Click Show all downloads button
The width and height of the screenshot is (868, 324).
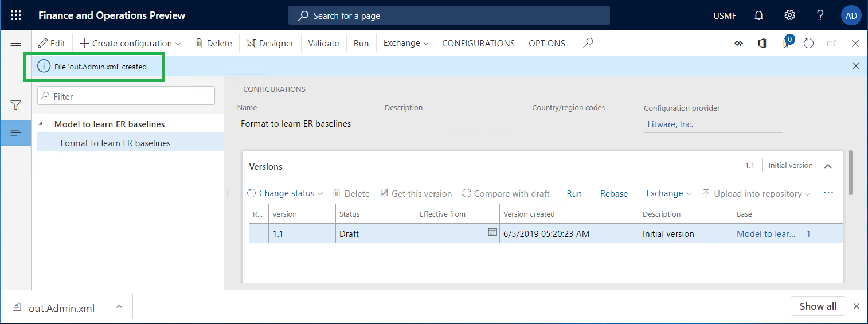pyautogui.click(x=818, y=306)
